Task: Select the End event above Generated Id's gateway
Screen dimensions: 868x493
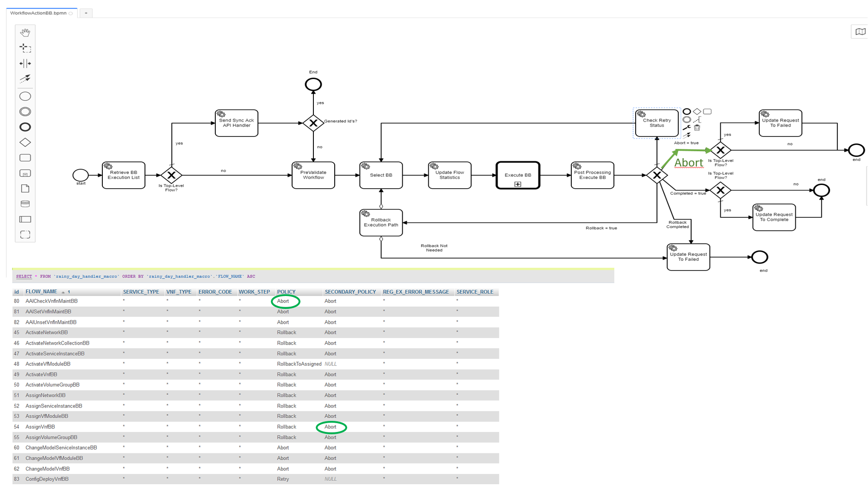Action: (x=313, y=85)
